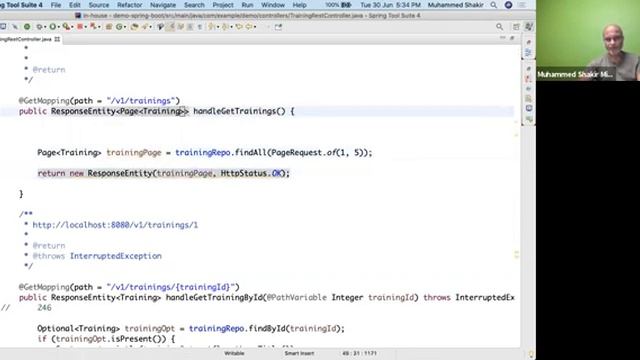Open the Previous Annotation dropdown arrow
The height and width of the screenshot is (360, 640).
(231, 27)
